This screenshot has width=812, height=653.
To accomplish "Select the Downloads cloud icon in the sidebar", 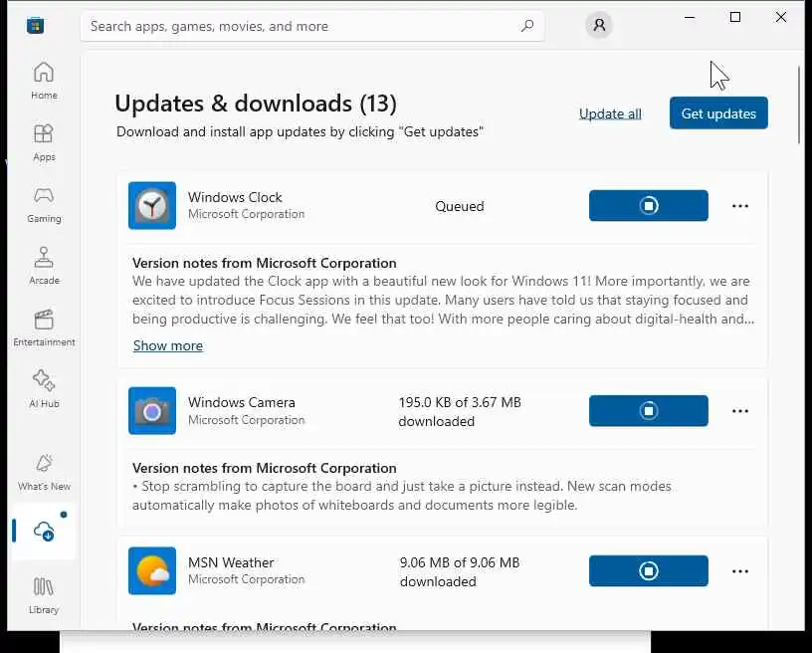I will point(44,532).
